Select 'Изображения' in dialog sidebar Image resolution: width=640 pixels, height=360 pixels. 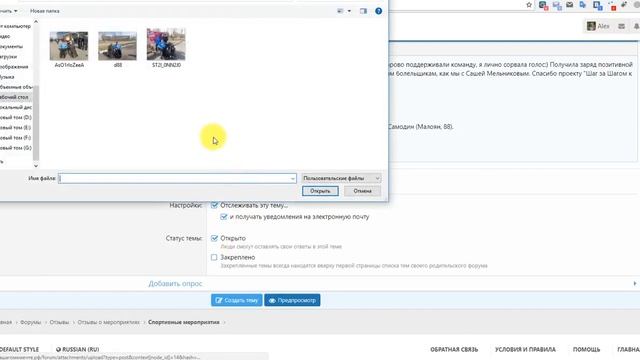pyautogui.click(x=14, y=67)
